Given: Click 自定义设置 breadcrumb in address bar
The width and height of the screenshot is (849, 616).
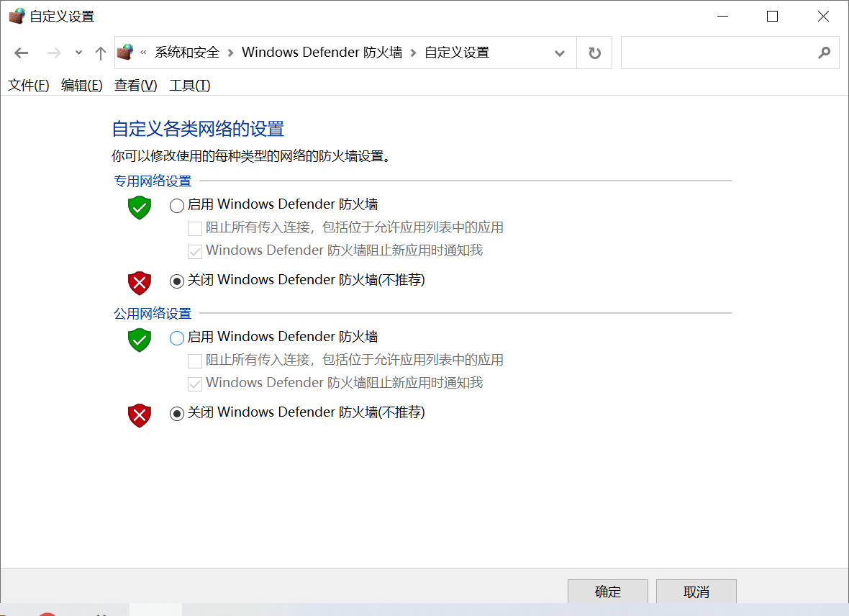Looking at the screenshot, I should click(456, 53).
